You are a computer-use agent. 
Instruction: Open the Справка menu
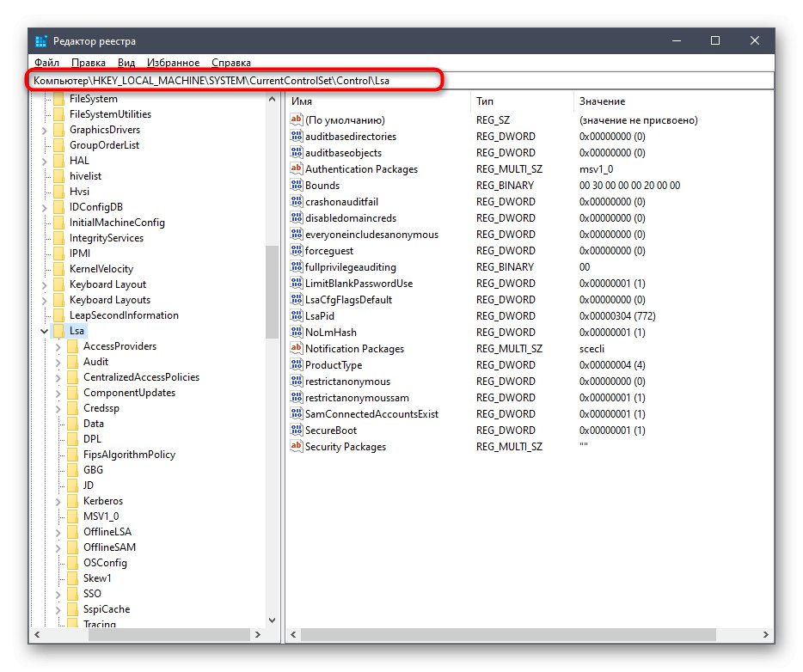231,63
